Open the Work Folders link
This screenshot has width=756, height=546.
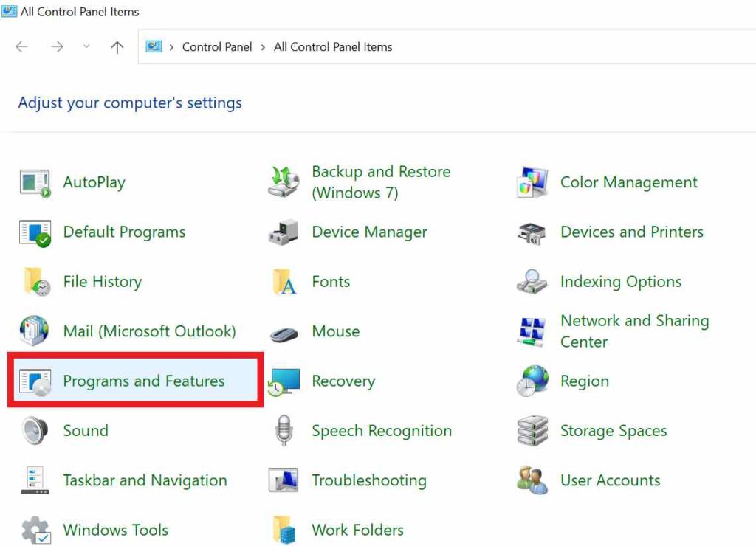358,530
